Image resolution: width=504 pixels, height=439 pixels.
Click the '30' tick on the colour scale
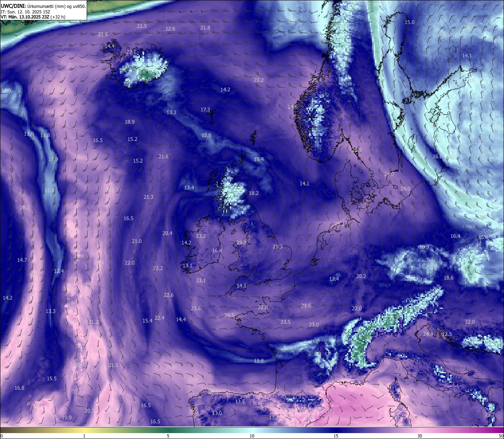(420, 436)
